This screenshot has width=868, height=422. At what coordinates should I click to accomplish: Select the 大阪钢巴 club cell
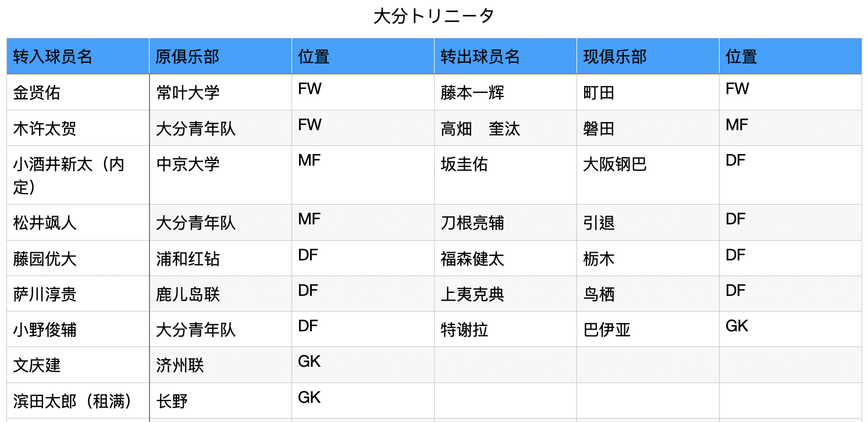(x=648, y=175)
